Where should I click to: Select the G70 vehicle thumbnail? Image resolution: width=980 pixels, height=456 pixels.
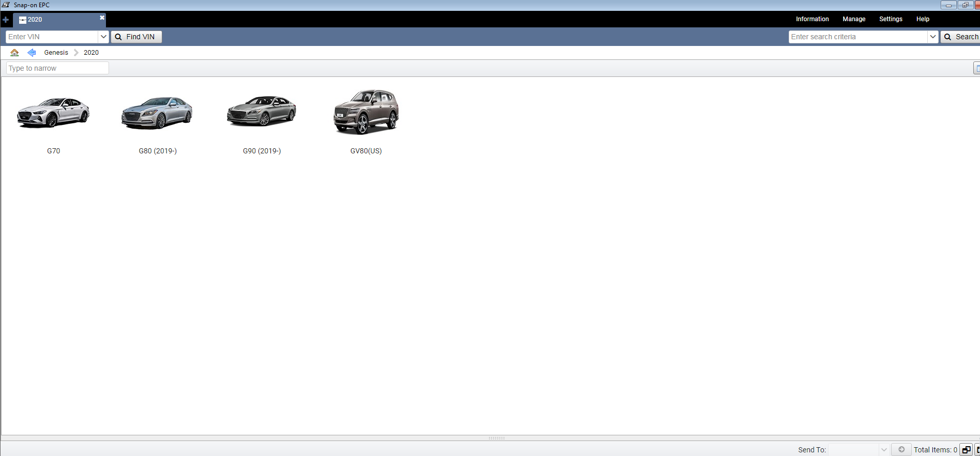click(x=53, y=113)
